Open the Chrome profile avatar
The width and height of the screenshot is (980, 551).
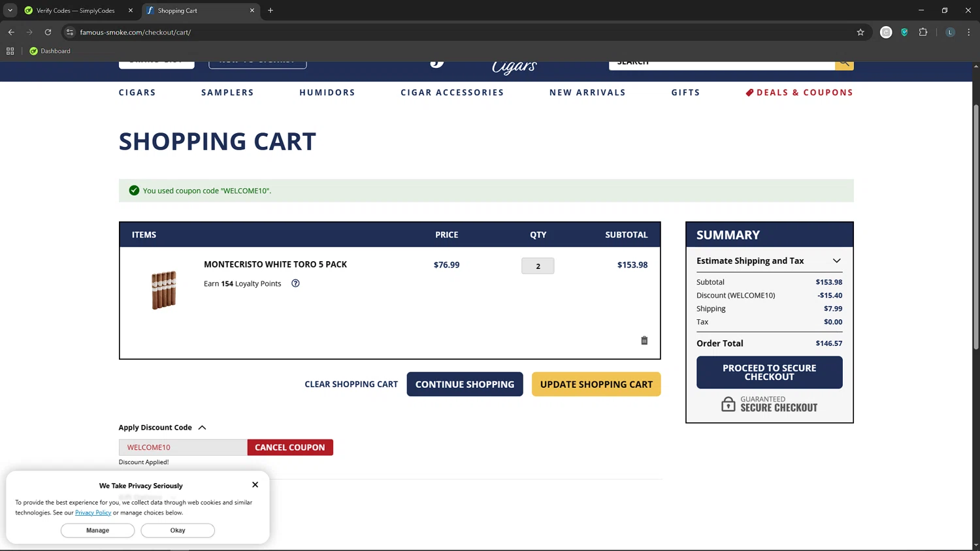(951, 32)
